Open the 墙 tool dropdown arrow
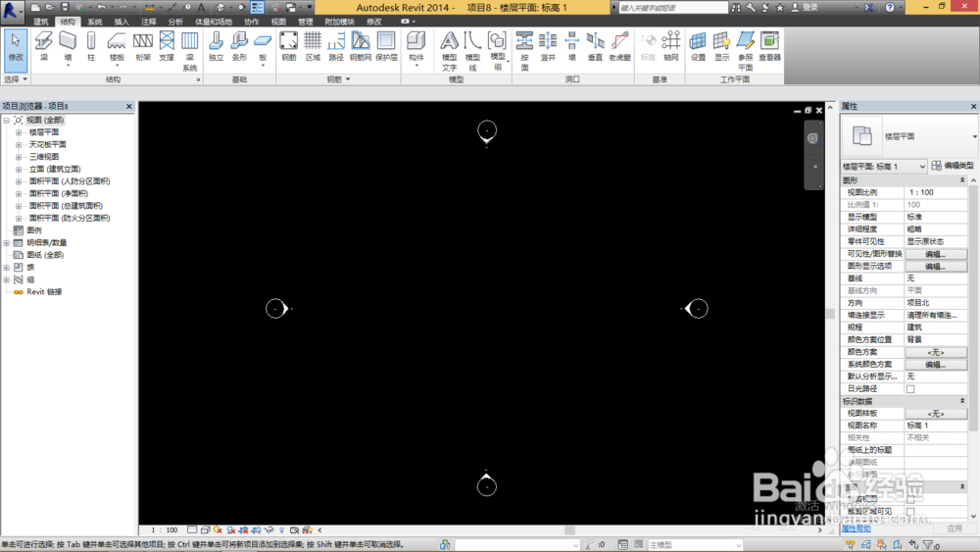This screenshot has height=552, width=980. 68,66
